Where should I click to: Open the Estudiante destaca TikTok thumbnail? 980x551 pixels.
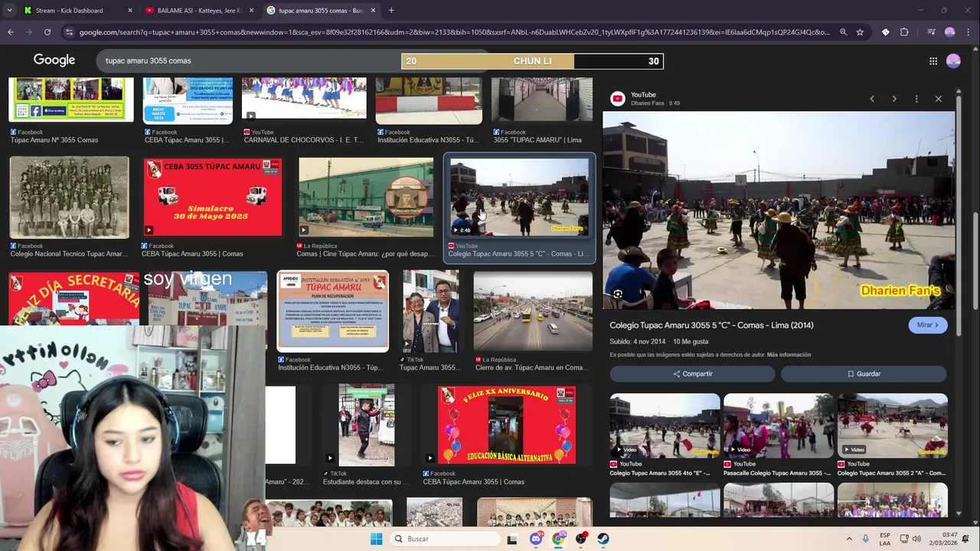pyautogui.click(x=367, y=425)
